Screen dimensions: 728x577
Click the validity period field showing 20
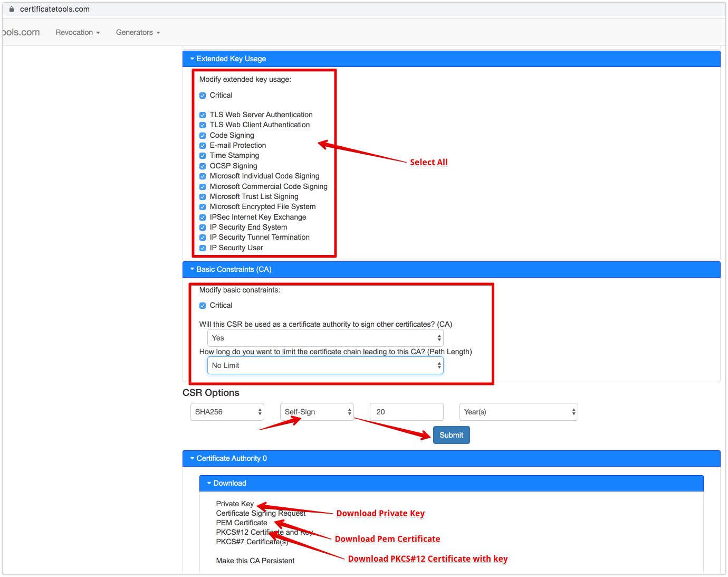(x=406, y=412)
